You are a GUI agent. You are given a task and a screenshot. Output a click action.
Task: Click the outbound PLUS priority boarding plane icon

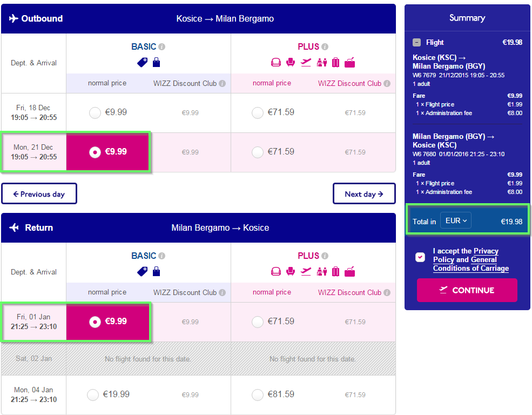[306, 63]
